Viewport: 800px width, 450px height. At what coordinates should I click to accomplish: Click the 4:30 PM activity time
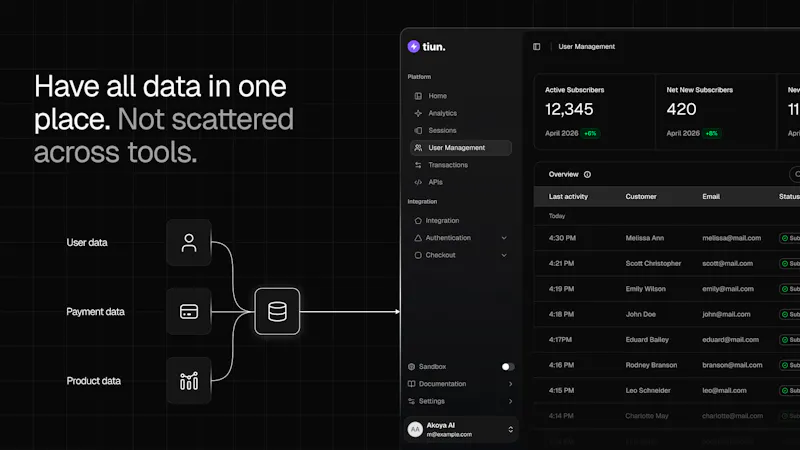click(562, 238)
